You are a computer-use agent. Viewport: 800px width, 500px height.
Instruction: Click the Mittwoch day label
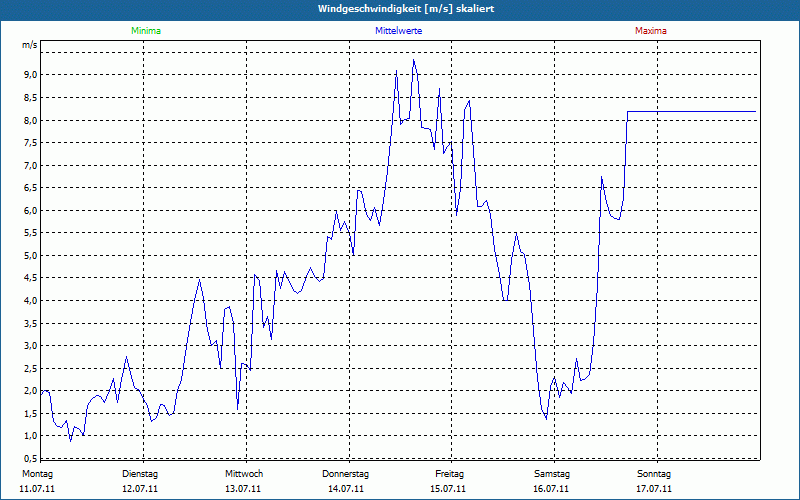pos(244,474)
